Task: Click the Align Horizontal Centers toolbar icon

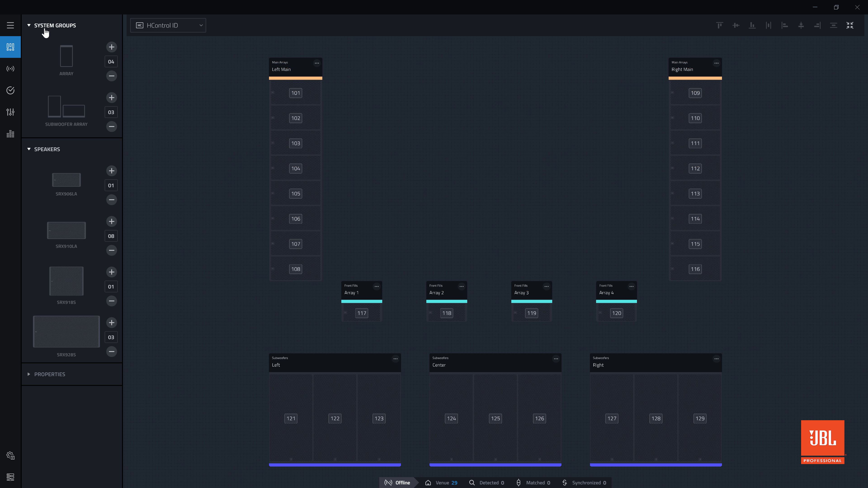Action: coord(801,25)
